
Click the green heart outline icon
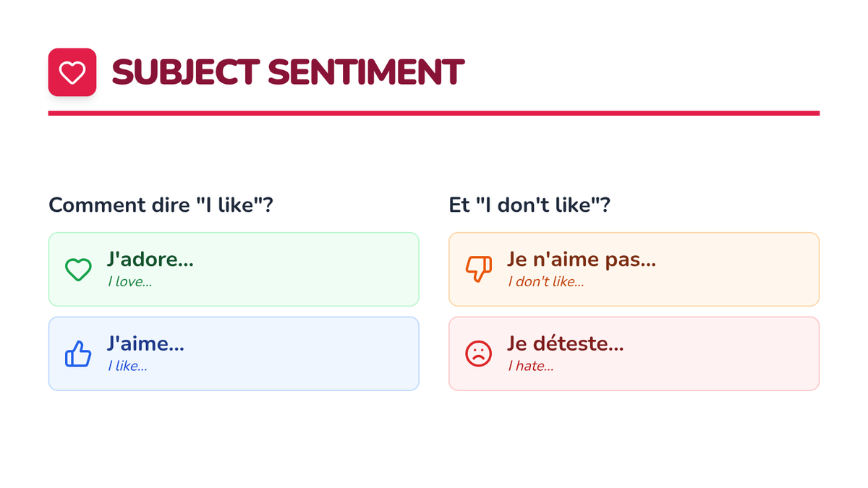click(78, 270)
